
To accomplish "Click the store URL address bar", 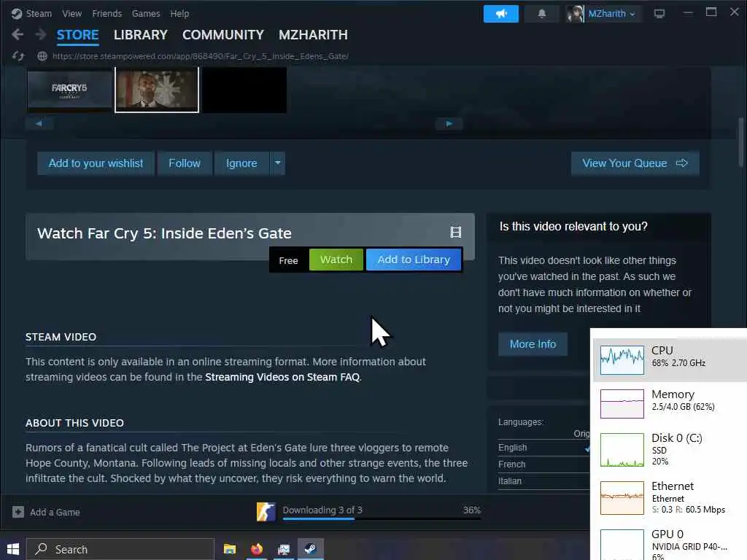I will [x=200, y=56].
